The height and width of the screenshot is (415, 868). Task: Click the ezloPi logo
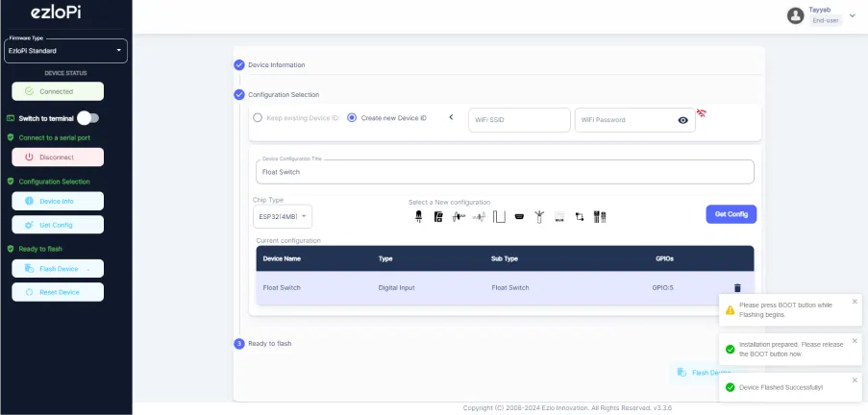pos(56,12)
